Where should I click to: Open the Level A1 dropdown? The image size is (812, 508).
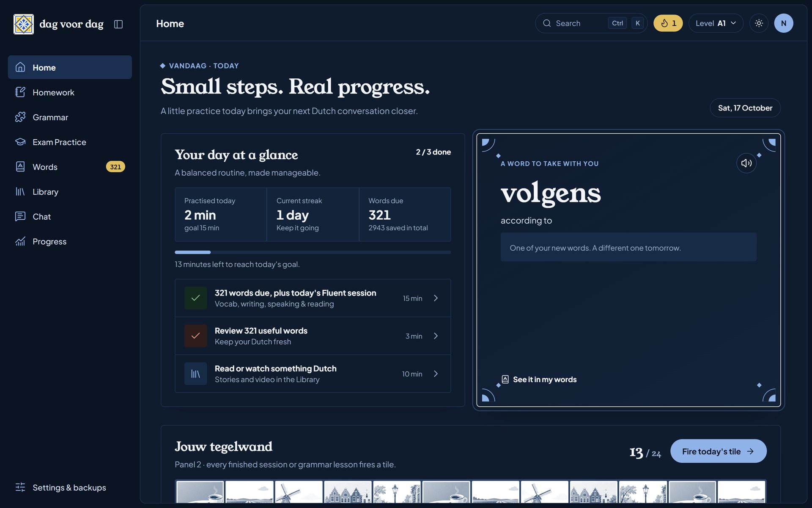point(716,23)
